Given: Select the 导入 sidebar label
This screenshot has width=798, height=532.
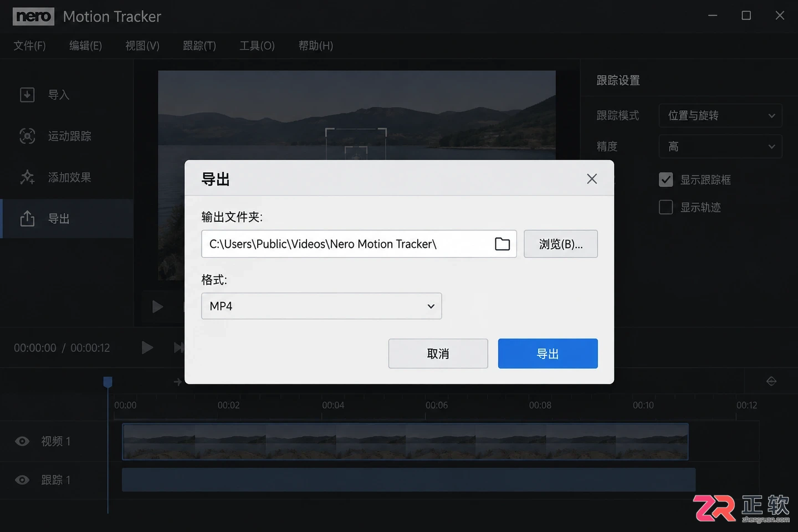Looking at the screenshot, I should [x=59, y=95].
